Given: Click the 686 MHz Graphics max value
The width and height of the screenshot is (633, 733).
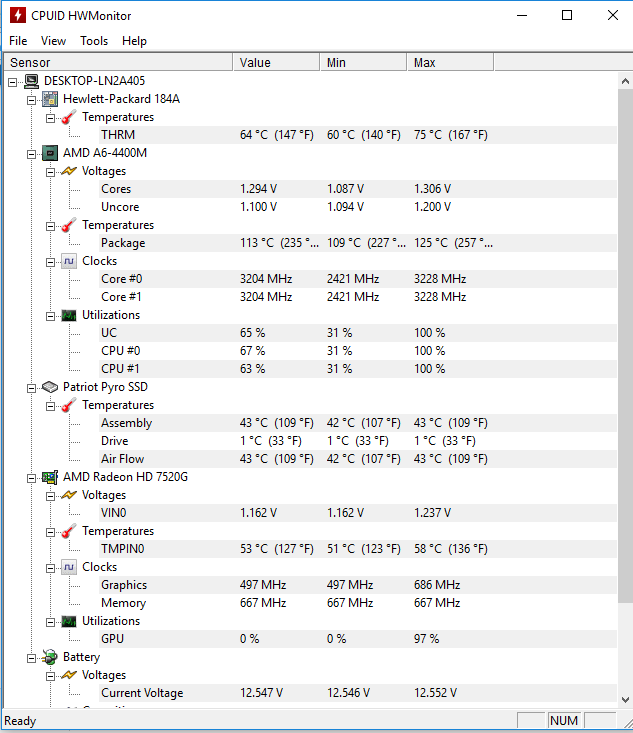Looking at the screenshot, I should [x=437, y=585].
